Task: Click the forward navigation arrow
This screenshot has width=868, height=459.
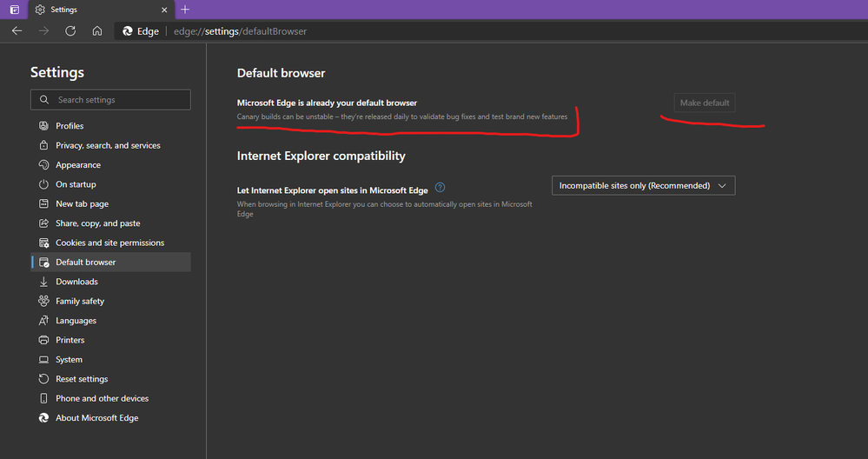Action: [43, 31]
